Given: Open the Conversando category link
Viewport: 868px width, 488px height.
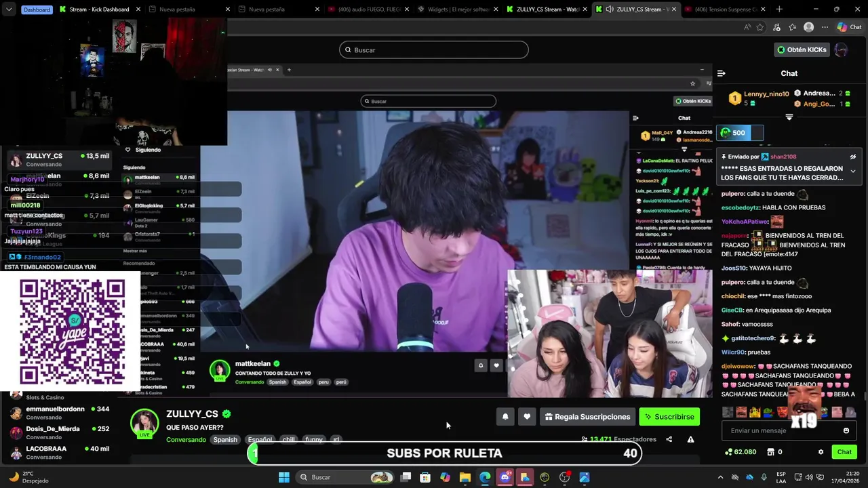Looking at the screenshot, I should point(186,440).
